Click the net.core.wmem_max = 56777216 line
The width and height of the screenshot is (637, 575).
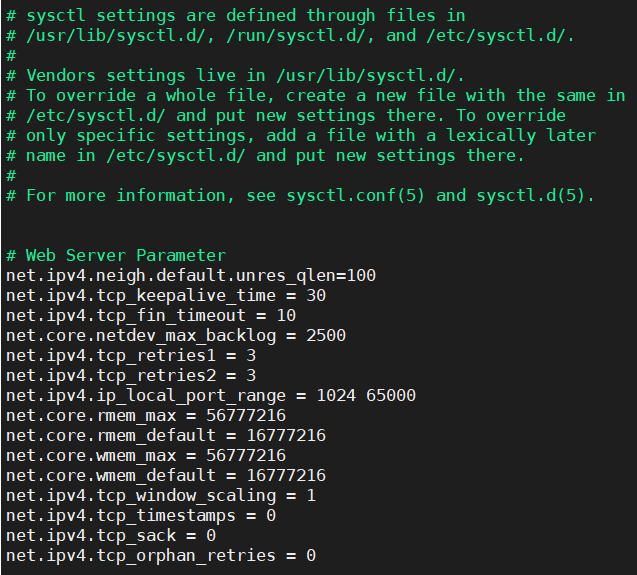[146, 456]
